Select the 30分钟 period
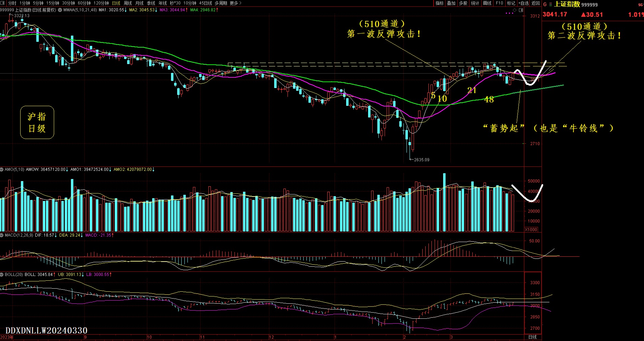Viewport: 644px width, 341px height. pos(69,3)
